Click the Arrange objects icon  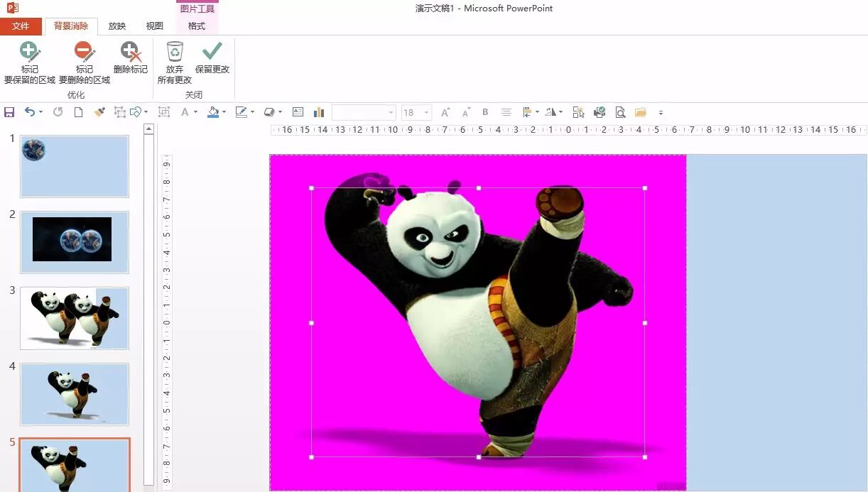[x=119, y=112]
